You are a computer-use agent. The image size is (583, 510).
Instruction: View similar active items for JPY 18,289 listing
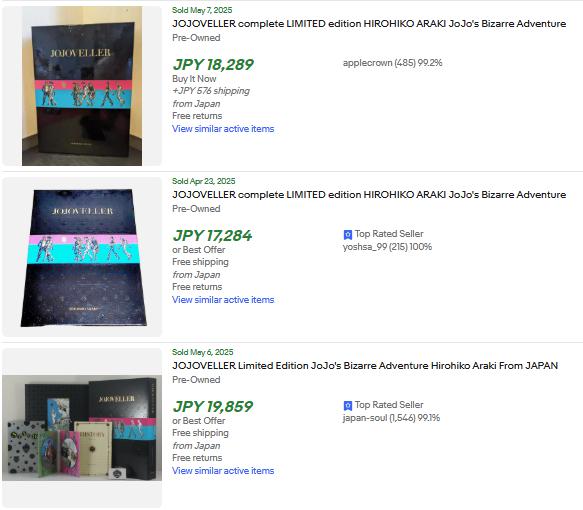223,129
